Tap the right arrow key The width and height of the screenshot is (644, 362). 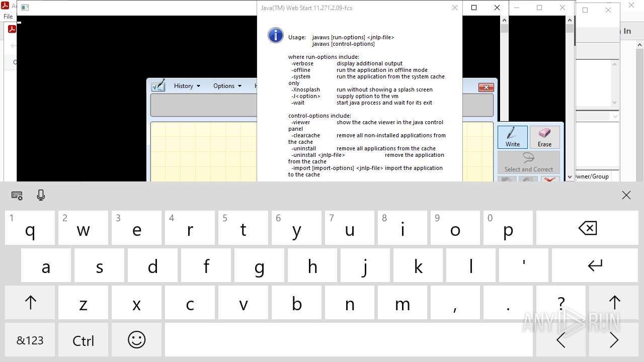pyautogui.click(x=614, y=340)
